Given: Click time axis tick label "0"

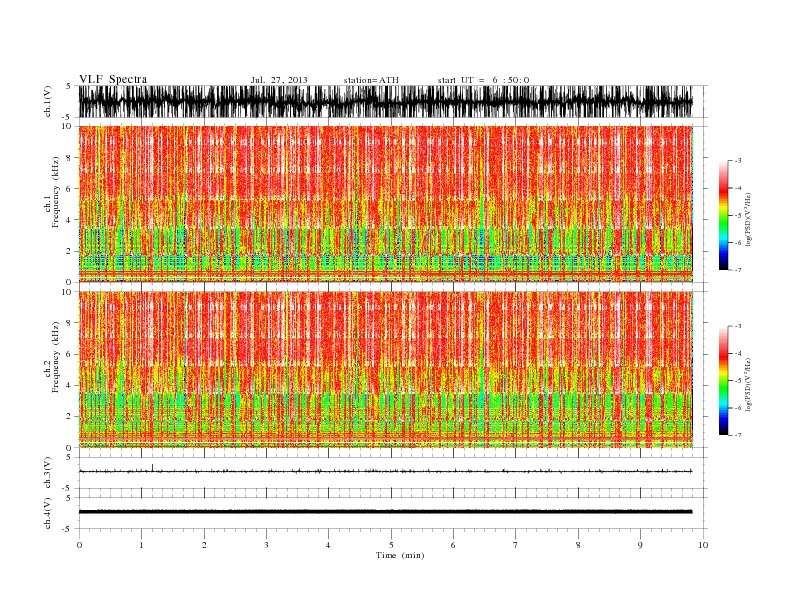Looking at the screenshot, I should (79, 545).
